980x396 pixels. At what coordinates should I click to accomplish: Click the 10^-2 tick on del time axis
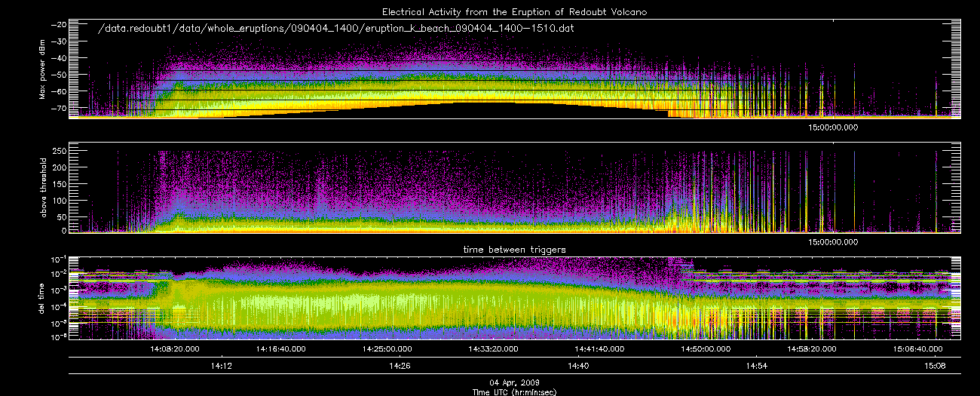click(x=58, y=273)
